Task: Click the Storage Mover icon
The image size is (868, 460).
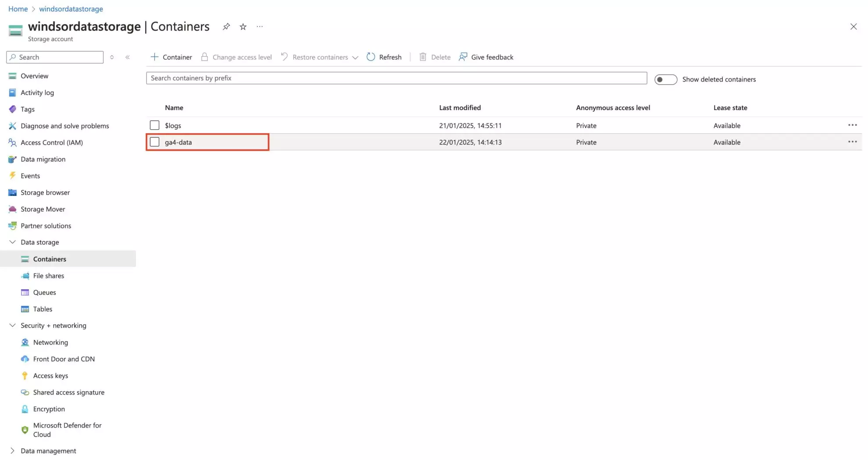Action: (12, 209)
